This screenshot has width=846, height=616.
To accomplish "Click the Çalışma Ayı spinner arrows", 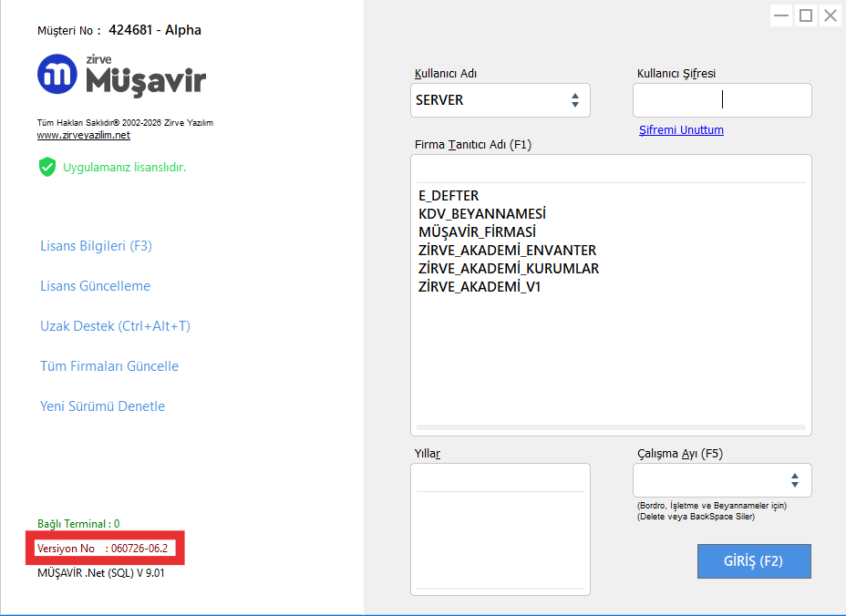I will [795, 480].
